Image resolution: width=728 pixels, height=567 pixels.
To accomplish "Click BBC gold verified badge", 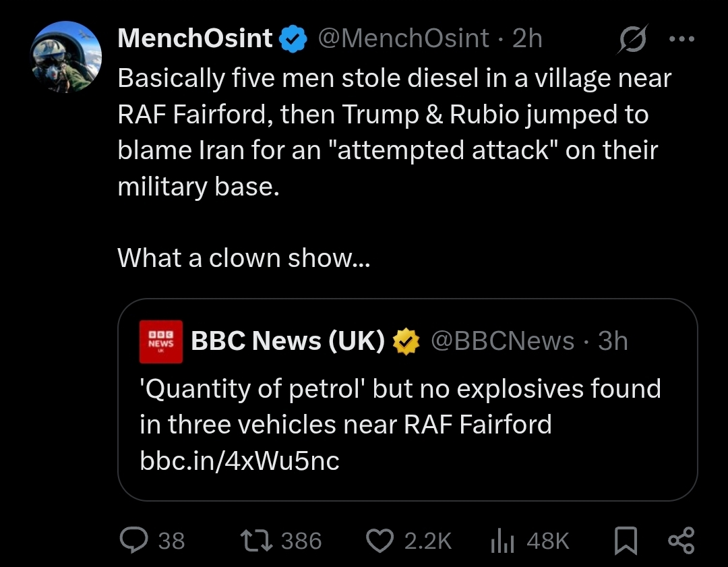I will (x=406, y=341).
